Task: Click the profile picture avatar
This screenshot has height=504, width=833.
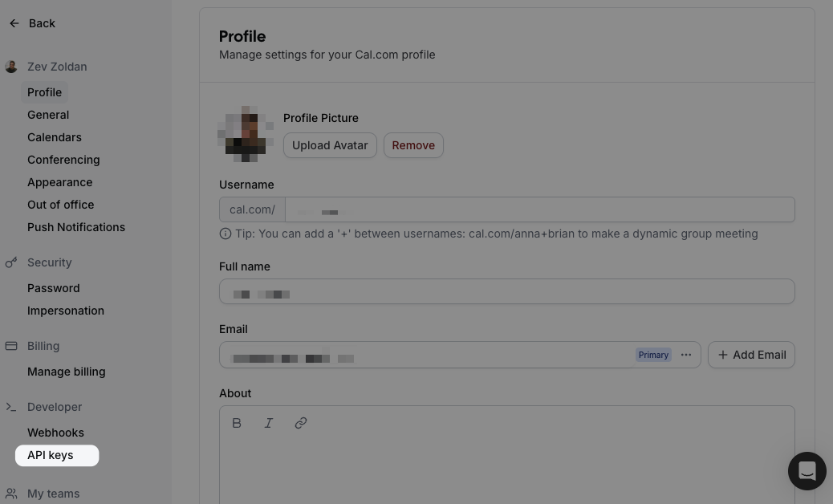Action: coord(246,134)
